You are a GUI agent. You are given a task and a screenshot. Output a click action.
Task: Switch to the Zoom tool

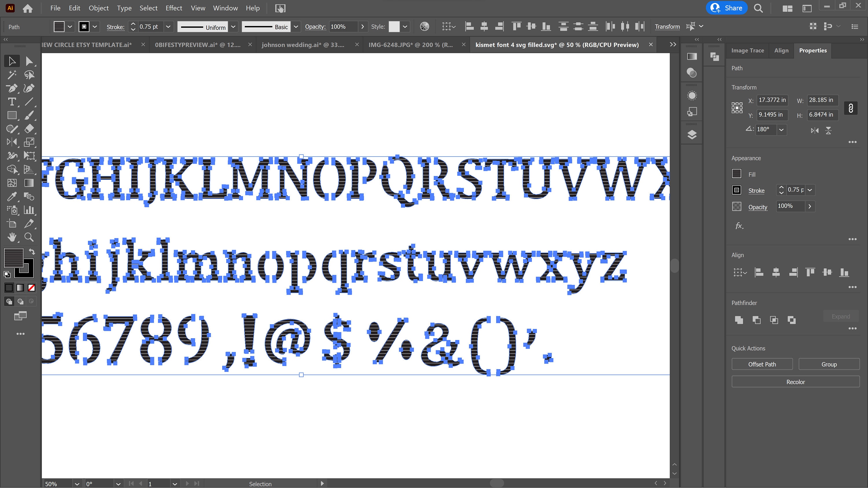(29, 237)
